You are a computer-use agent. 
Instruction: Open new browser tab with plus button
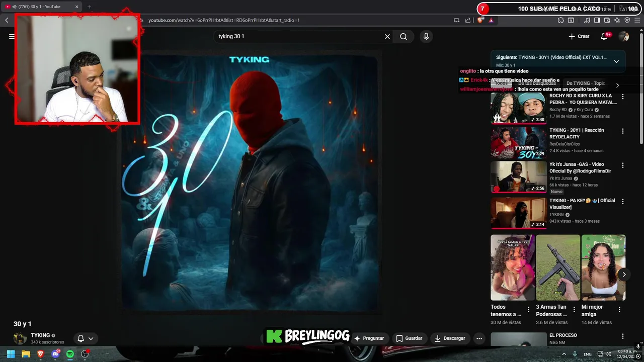click(89, 7)
